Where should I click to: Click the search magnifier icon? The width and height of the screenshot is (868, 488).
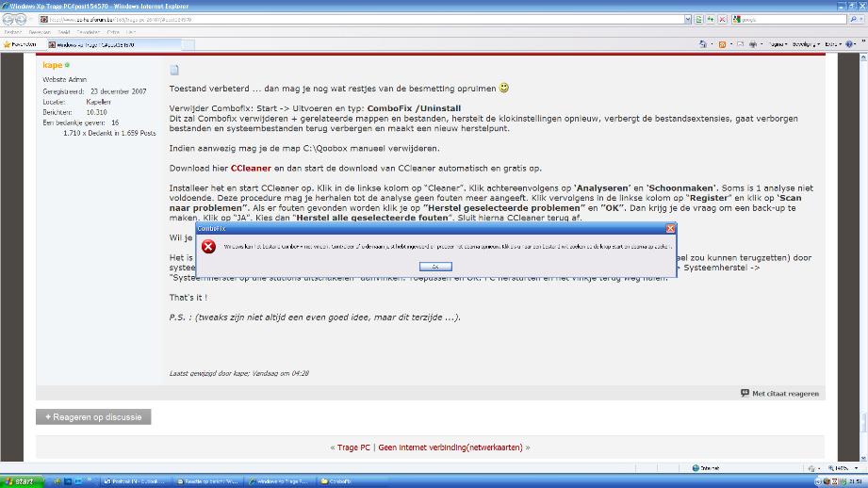(854, 20)
